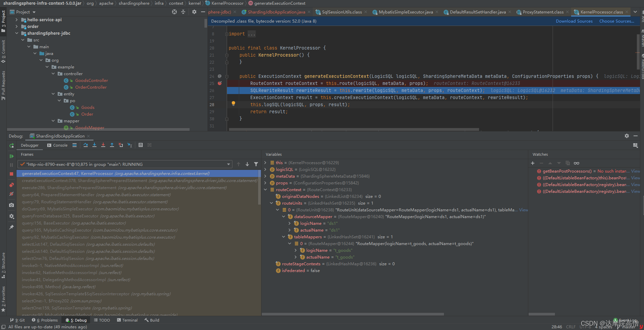Resume program execution
This screenshot has height=330, width=644.
pos(11,156)
